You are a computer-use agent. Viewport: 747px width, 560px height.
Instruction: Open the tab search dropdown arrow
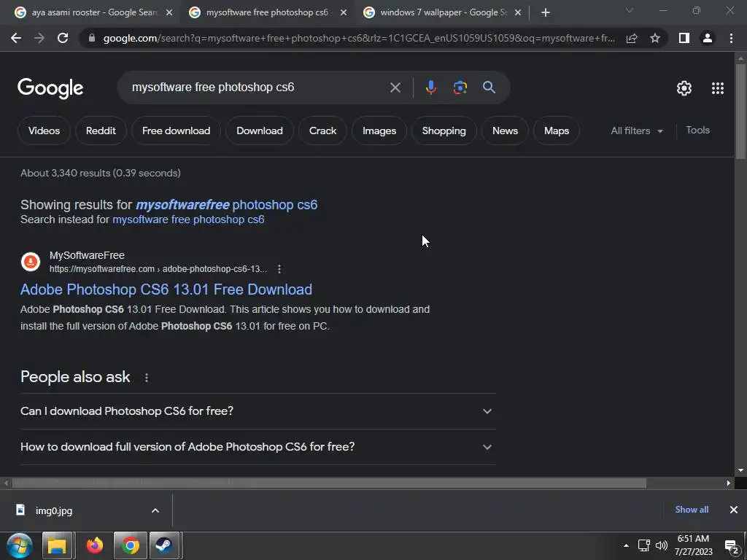630,10
